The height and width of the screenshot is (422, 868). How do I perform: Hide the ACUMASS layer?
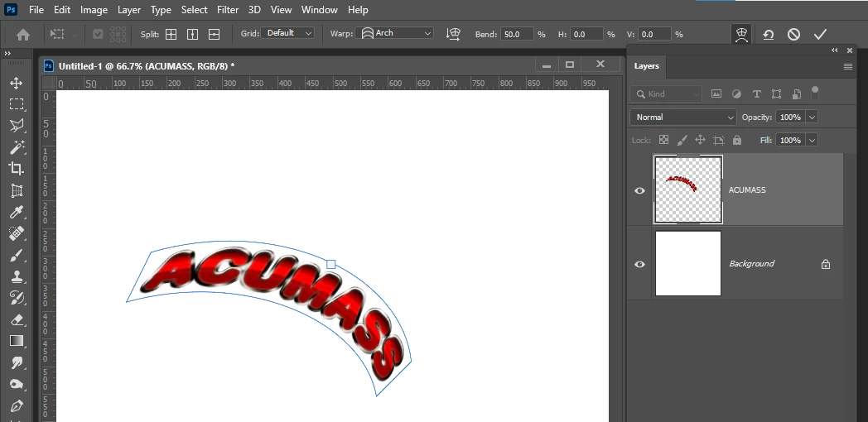(639, 190)
